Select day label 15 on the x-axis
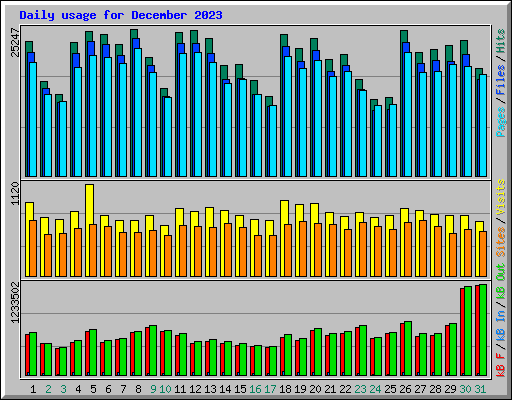512x400 pixels. tap(240, 389)
